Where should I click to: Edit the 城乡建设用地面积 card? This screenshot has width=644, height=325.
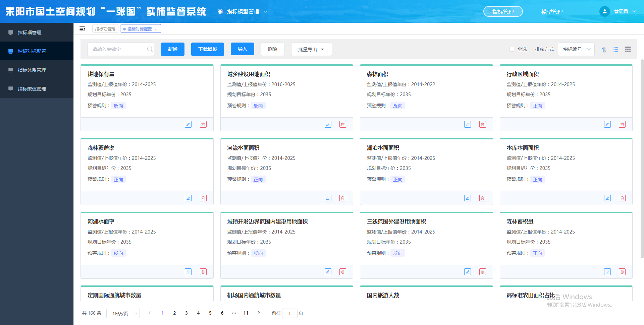point(328,124)
